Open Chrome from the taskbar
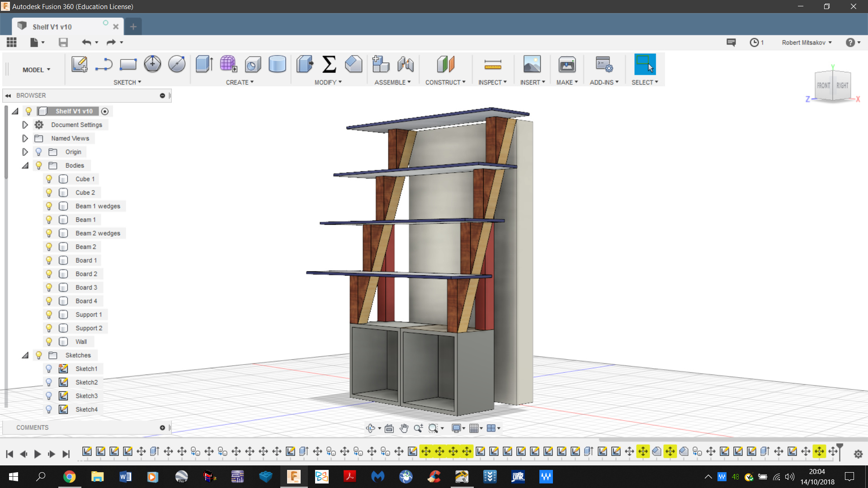The width and height of the screenshot is (868, 488). click(69, 477)
